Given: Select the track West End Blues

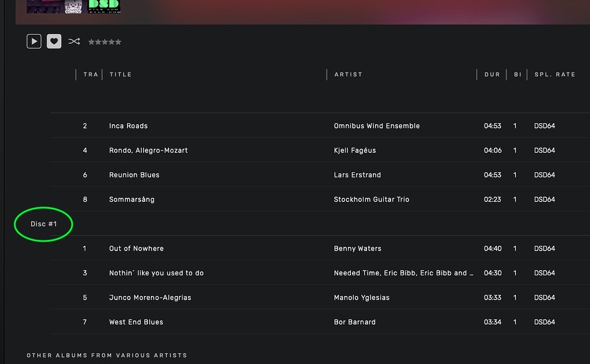Looking at the screenshot, I should (x=135, y=321).
